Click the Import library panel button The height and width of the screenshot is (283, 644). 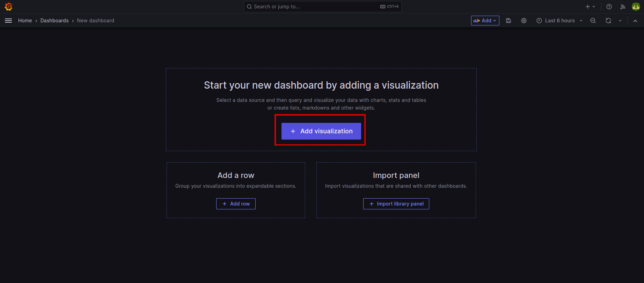[396, 204]
